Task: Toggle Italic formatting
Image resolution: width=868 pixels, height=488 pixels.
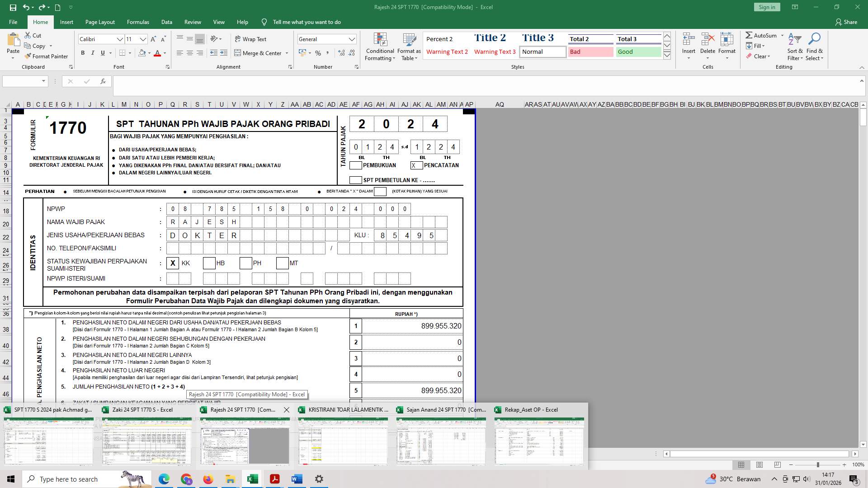Action: coord(93,53)
